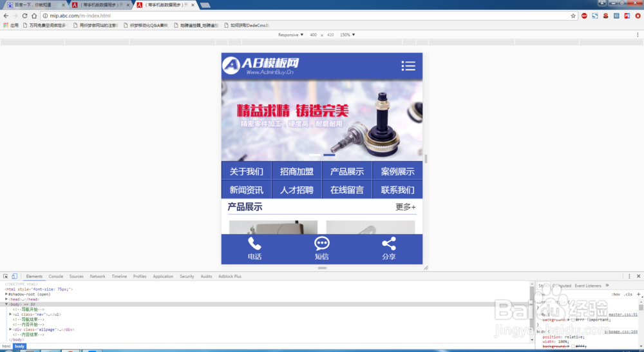Open the 人才招聘 nav button
The height and width of the screenshot is (352, 644).
click(296, 190)
